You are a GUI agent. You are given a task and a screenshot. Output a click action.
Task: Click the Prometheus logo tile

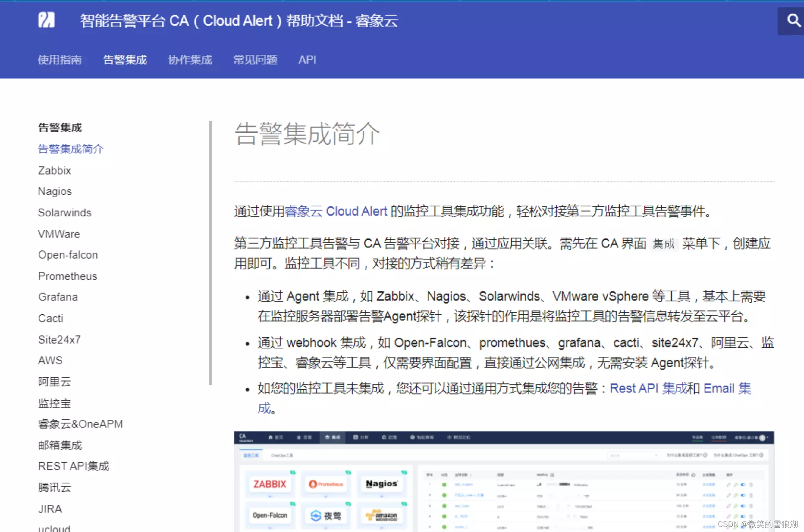tap(326, 484)
